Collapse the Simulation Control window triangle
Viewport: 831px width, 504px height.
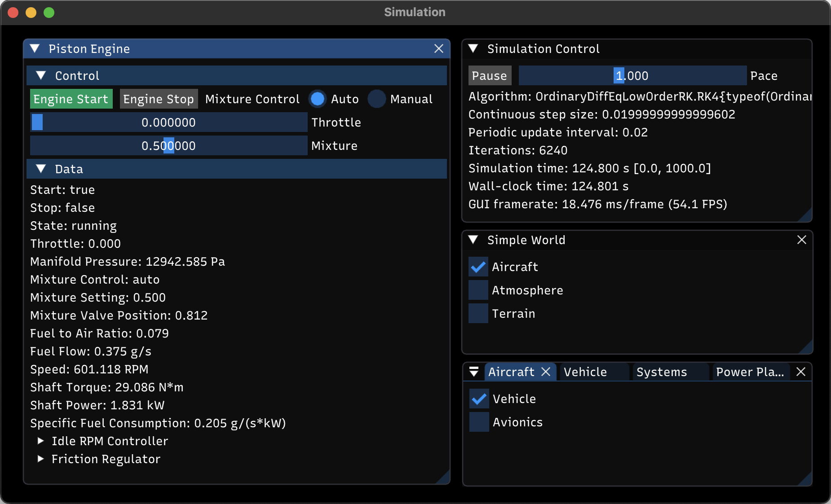pyautogui.click(x=473, y=49)
